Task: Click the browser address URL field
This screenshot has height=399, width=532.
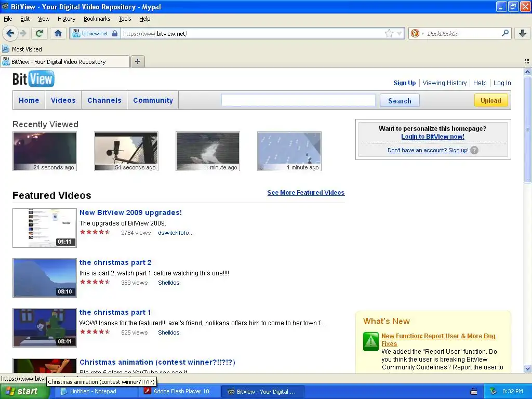Action: click(253, 33)
